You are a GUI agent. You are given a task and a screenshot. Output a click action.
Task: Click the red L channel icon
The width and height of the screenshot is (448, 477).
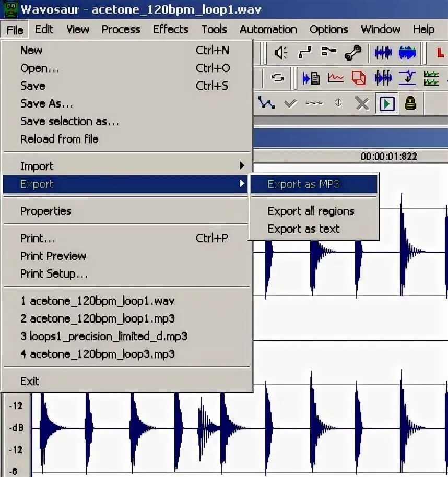(440, 53)
